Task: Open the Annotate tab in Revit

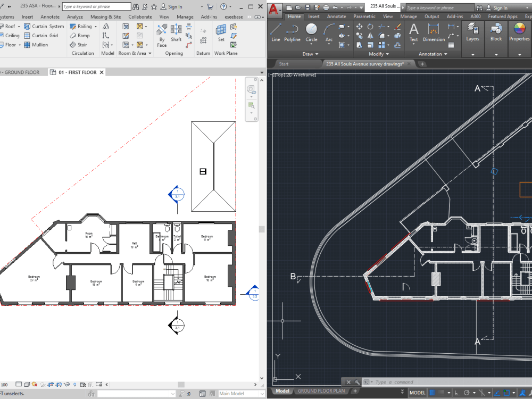Action: (50, 16)
